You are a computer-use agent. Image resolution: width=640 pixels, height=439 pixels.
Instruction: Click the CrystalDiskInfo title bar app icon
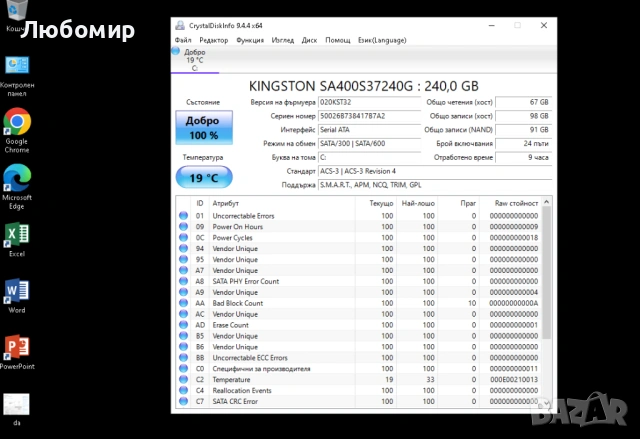pyautogui.click(x=180, y=25)
